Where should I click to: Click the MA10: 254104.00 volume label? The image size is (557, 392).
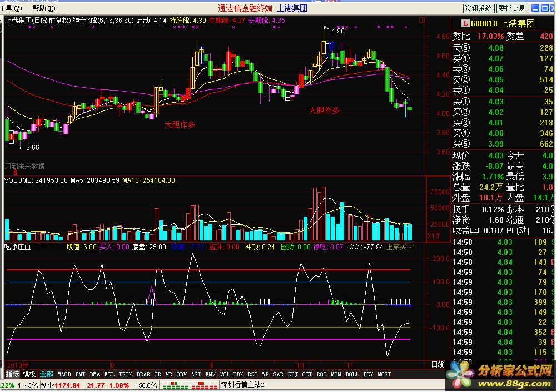pyautogui.click(x=148, y=180)
